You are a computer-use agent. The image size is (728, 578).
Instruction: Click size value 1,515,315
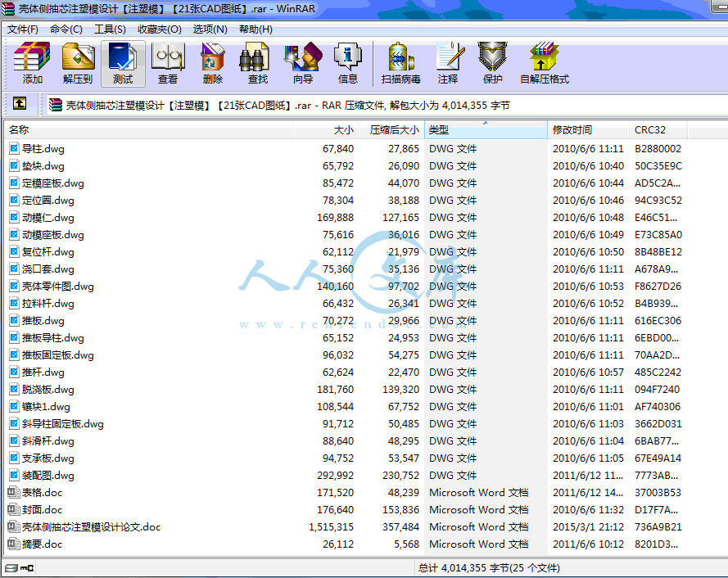pyautogui.click(x=331, y=526)
